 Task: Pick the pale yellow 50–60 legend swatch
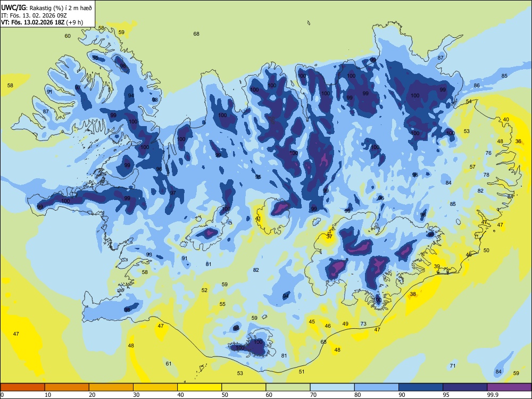(244, 387)
